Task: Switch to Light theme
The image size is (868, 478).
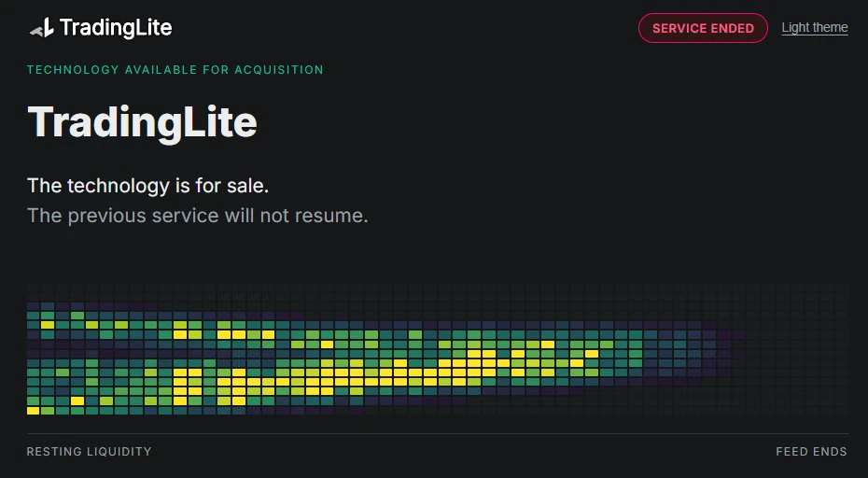Action: point(814,27)
